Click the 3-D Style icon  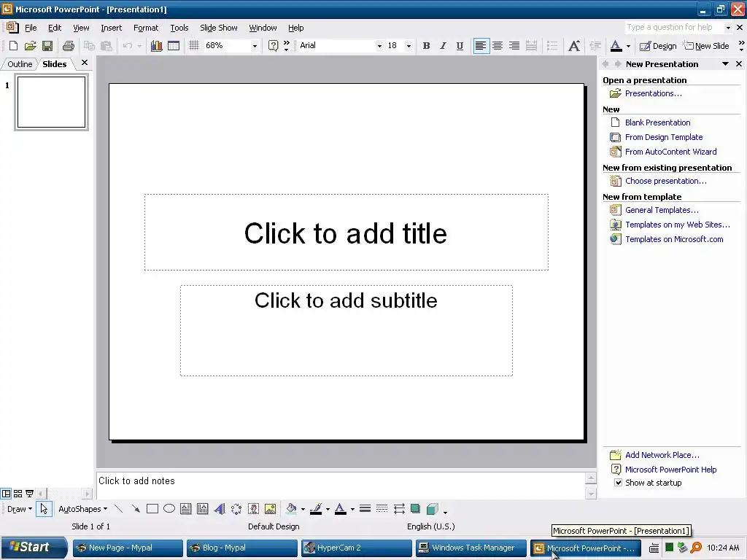tap(433, 509)
